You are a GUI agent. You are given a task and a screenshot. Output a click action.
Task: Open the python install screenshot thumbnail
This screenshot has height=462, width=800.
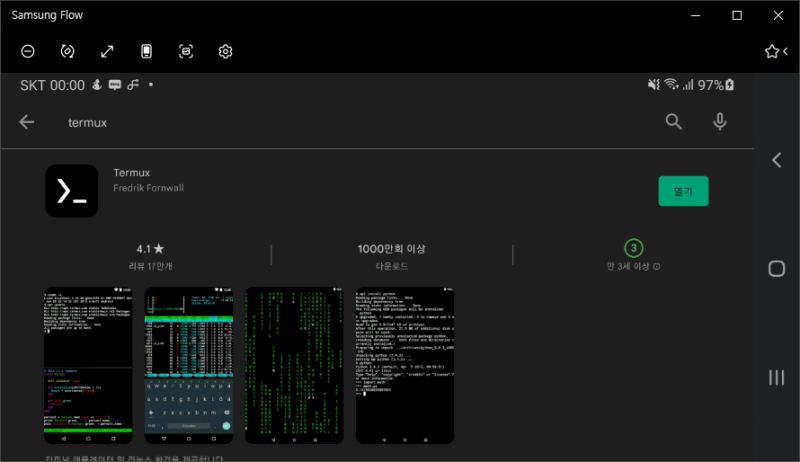(405, 365)
